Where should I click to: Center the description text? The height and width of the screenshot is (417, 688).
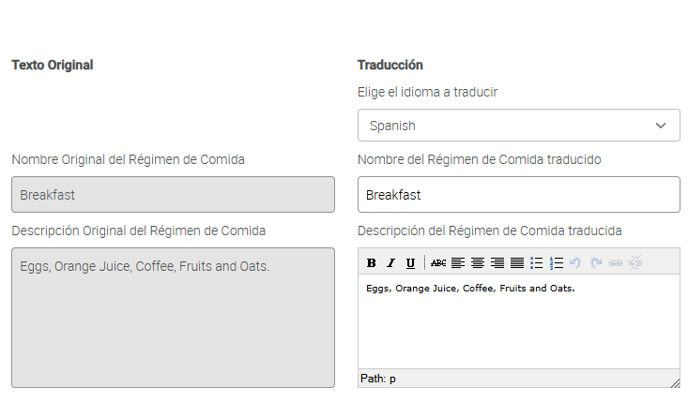pos(477,263)
